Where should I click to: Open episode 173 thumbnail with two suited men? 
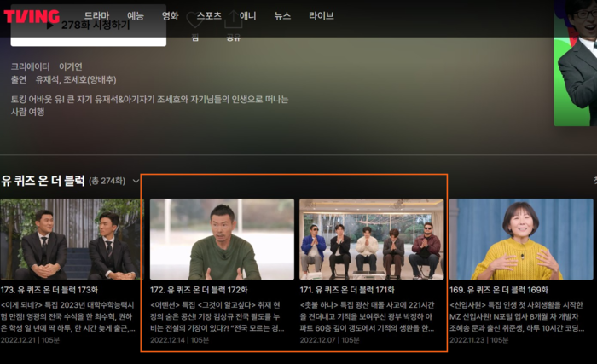tap(71, 239)
